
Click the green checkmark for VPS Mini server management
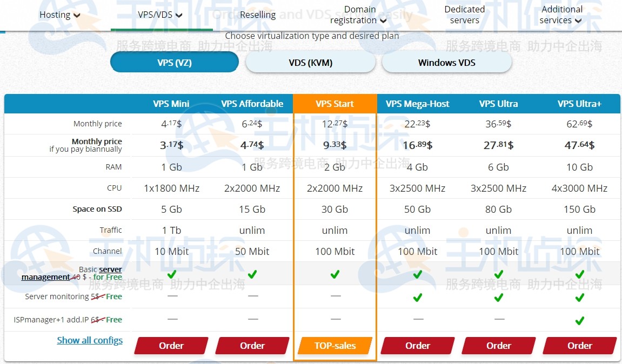click(x=171, y=274)
